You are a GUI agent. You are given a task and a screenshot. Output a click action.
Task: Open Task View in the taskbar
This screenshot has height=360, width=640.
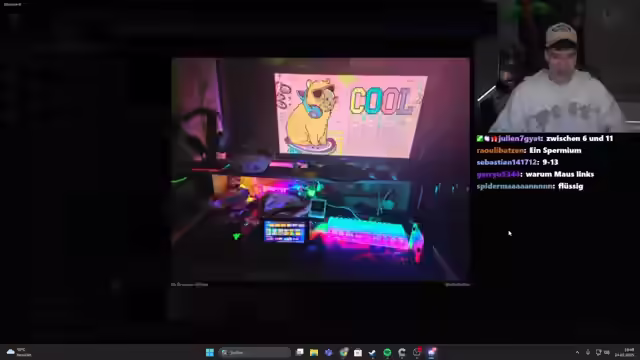tap(300, 352)
